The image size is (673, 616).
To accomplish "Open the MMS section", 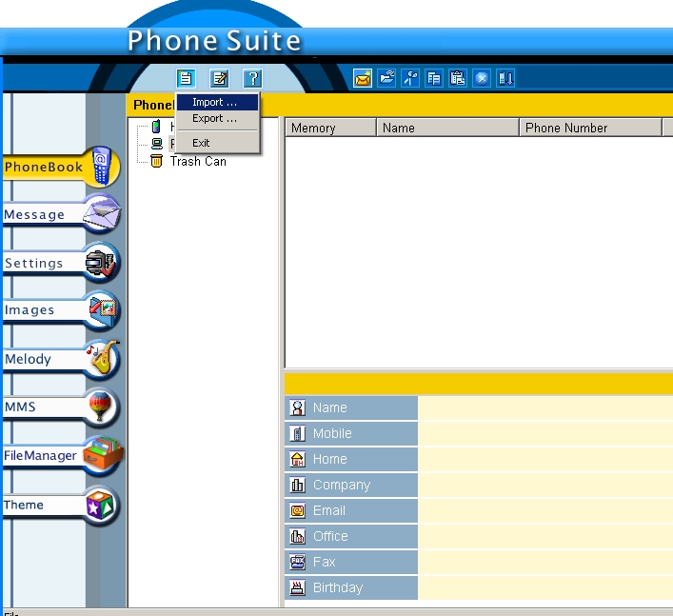I will [x=60, y=407].
